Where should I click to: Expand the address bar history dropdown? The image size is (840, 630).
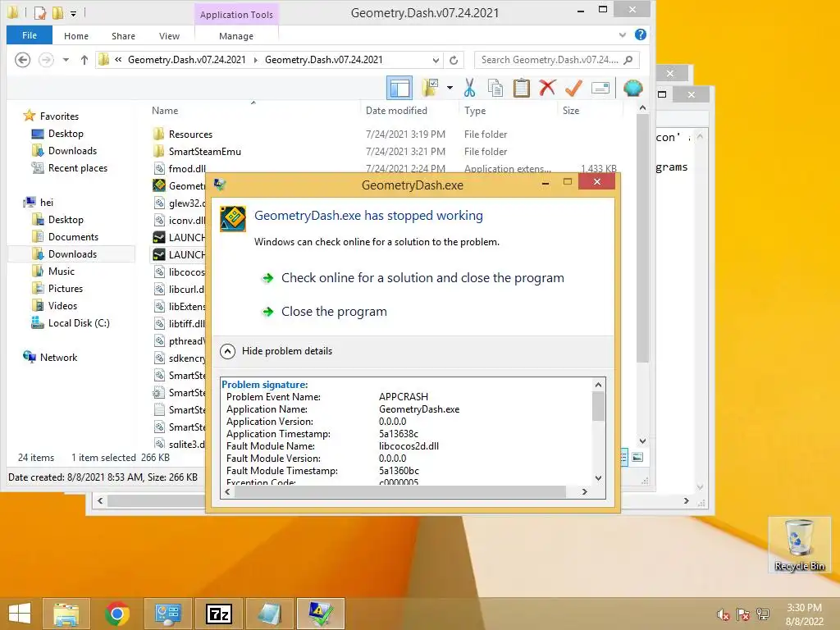point(436,60)
